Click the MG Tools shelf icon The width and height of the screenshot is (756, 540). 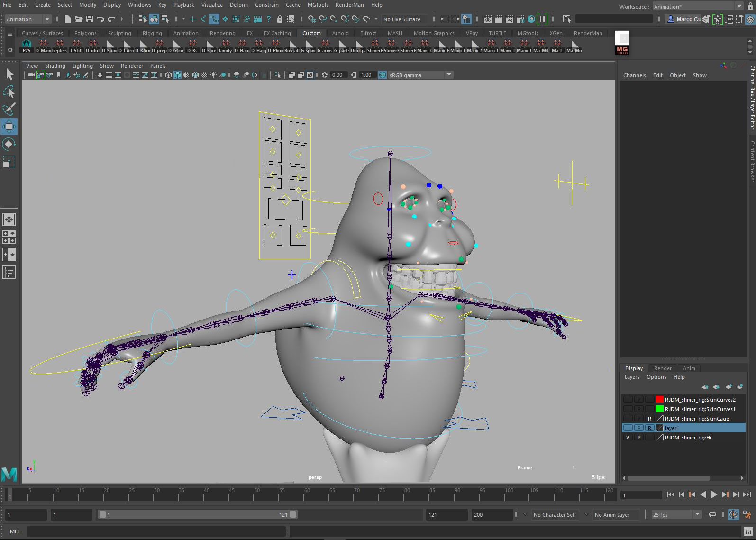(622, 50)
